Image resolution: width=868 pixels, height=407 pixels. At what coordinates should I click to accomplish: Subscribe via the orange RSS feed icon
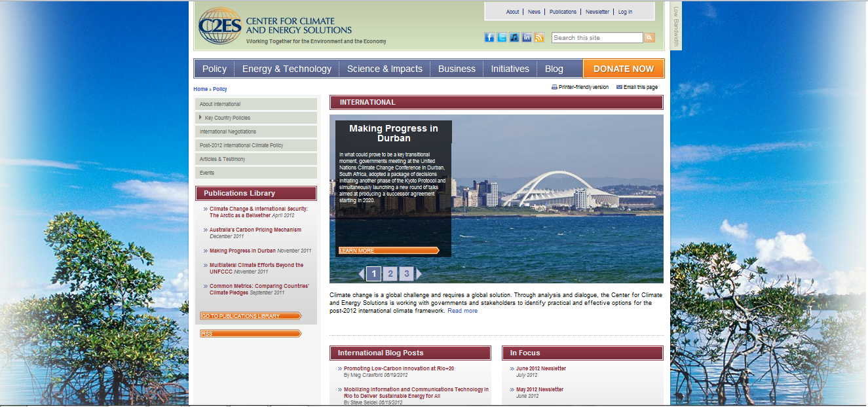tap(539, 37)
